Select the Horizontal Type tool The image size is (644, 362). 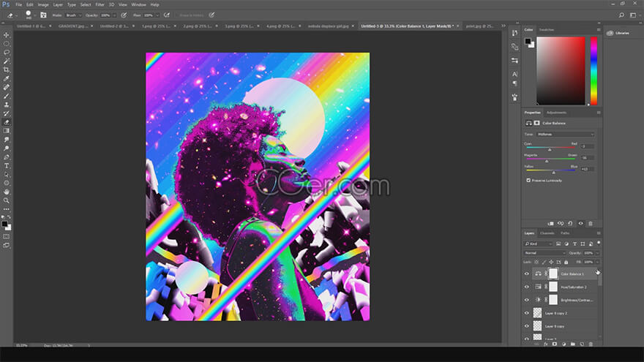click(x=6, y=166)
